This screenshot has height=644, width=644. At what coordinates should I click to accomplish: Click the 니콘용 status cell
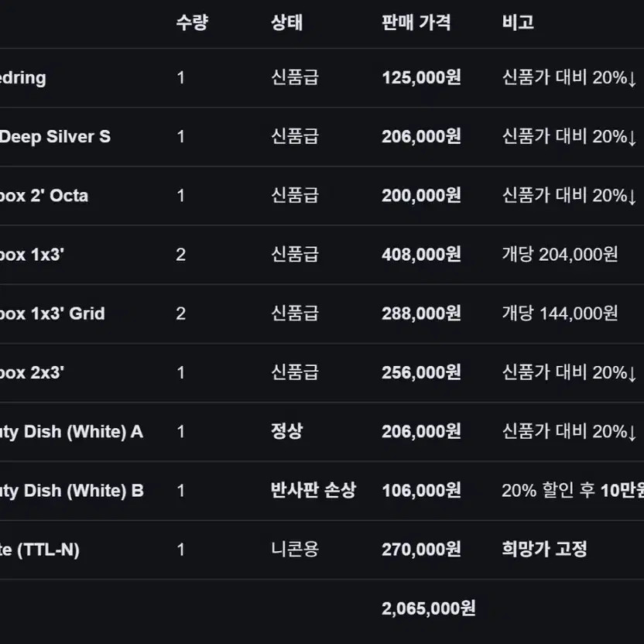click(295, 550)
